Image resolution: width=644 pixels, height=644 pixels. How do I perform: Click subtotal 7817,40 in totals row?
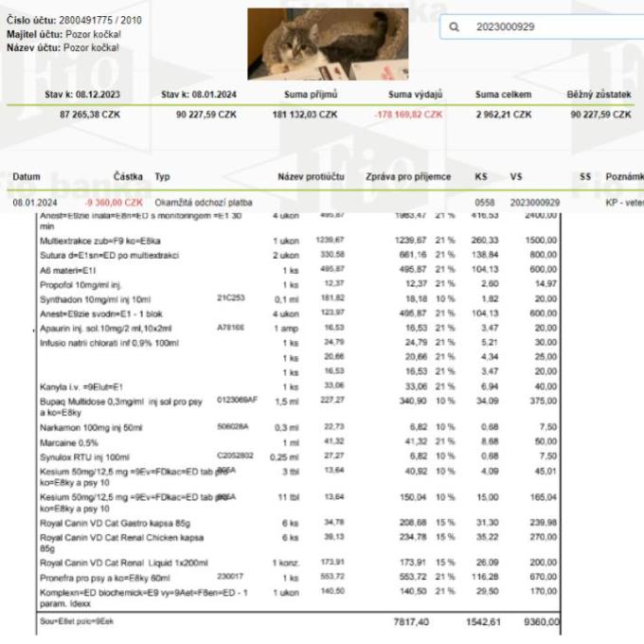(411, 622)
